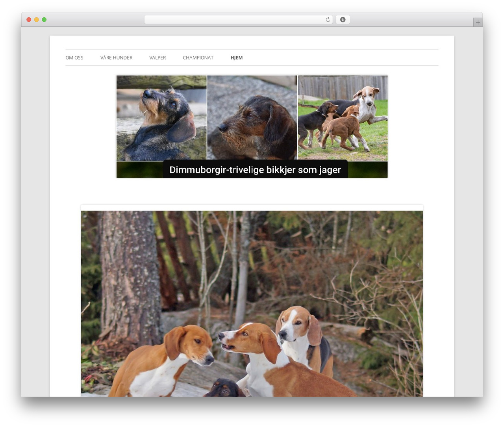Screen dimensions: 504x427
Task: Navigate to HJEM page
Action: pos(237,58)
